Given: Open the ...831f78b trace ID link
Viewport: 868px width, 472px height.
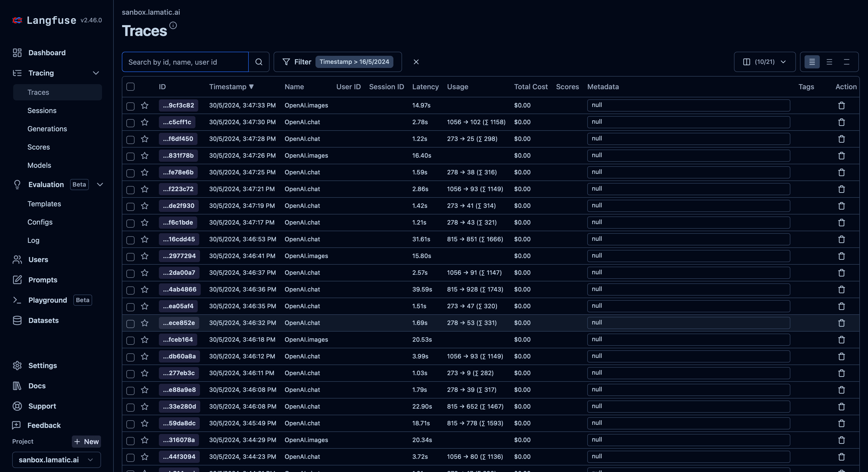Looking at the screenshot, I should [x=178, y=156].
